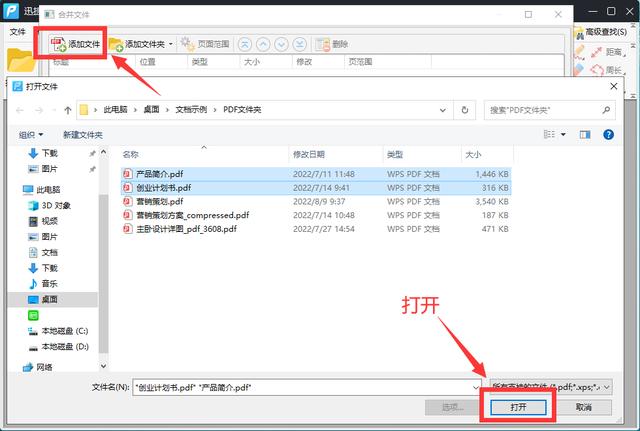Click the 页面范围 (Page range) toolbar button

[x=205, y=44]
